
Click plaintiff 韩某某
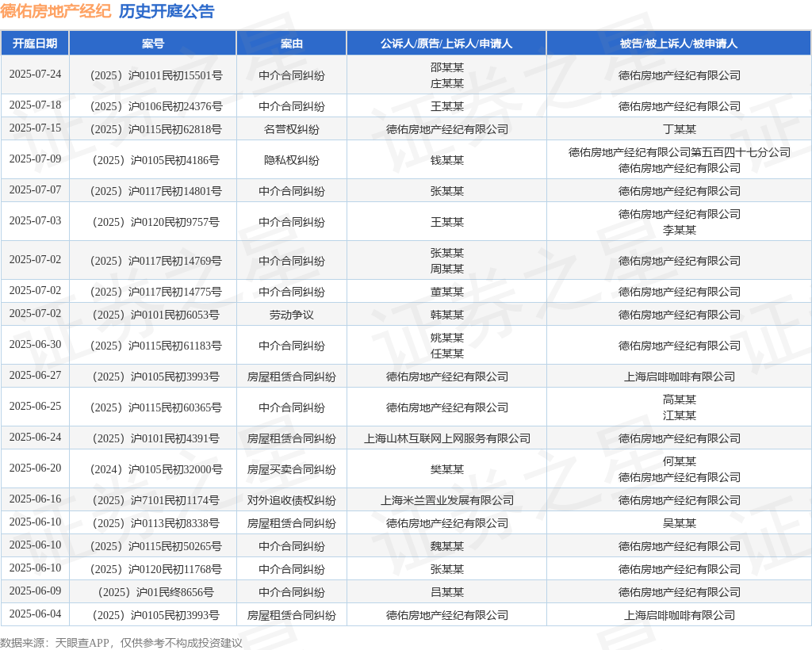click(x=447, y=315)
